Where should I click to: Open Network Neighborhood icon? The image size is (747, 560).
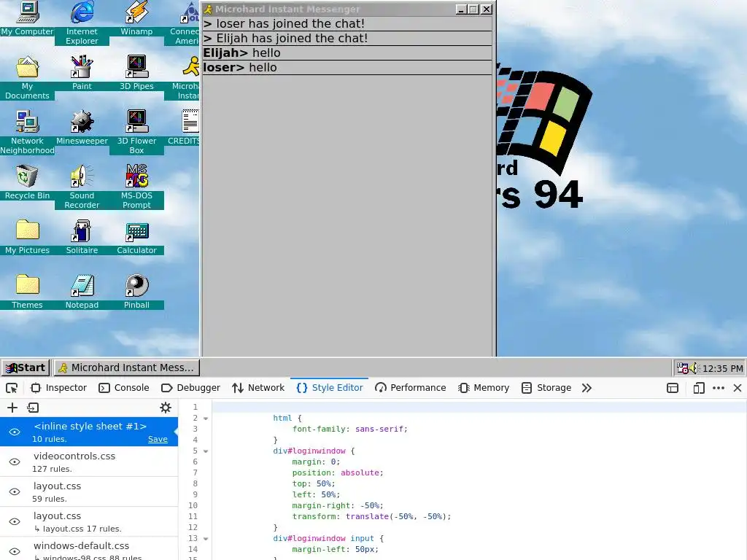pyautogui.click(x=27, y=132)
